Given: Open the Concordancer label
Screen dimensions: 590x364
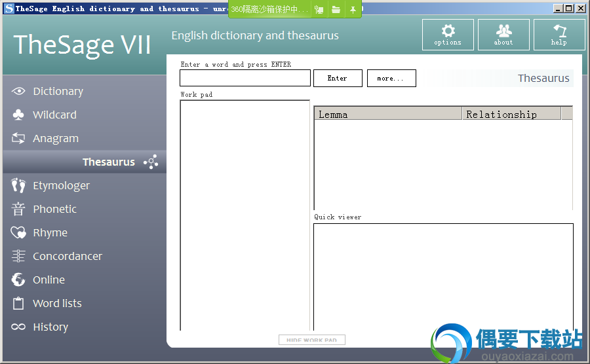Looking at the screenshot, I should point(68,256).
